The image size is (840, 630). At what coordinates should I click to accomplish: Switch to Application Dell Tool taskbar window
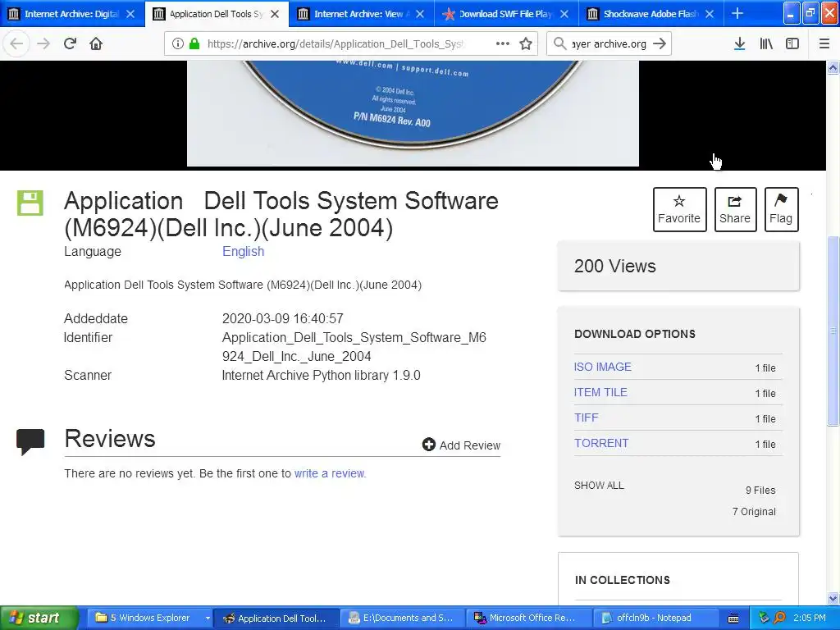point(276,618)
